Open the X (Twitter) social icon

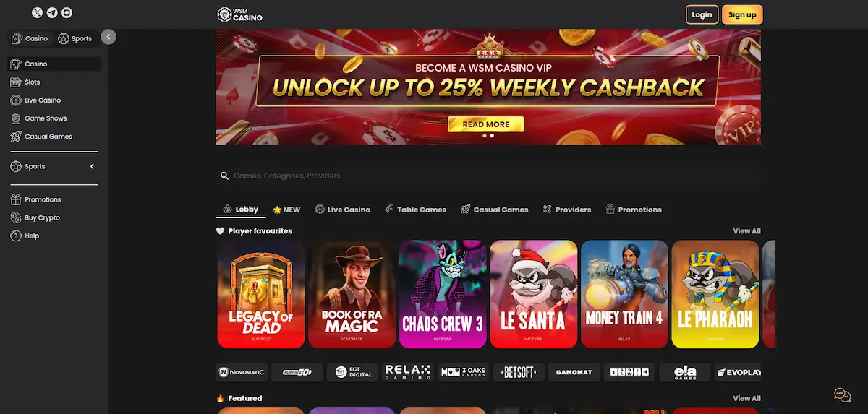pyautogui.click(x=38, y=13)
